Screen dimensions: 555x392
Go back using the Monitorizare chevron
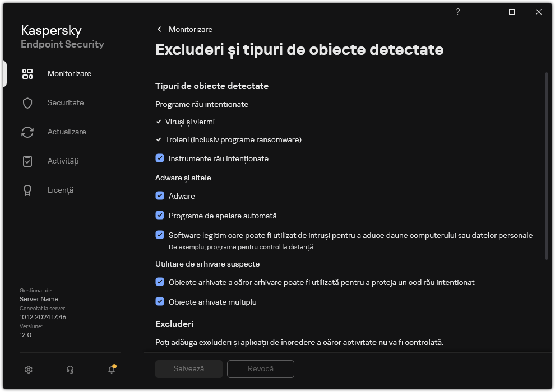[160, 29]
